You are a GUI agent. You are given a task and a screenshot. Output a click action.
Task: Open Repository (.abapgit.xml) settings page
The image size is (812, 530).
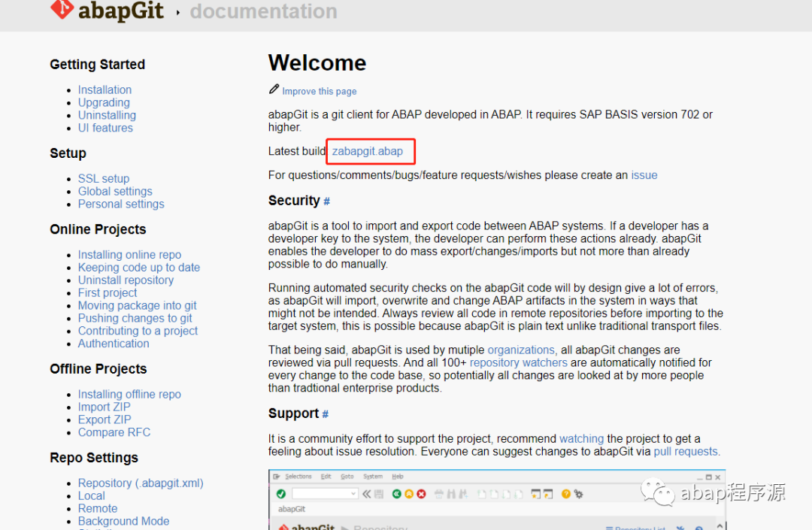[x=141, y=483]
